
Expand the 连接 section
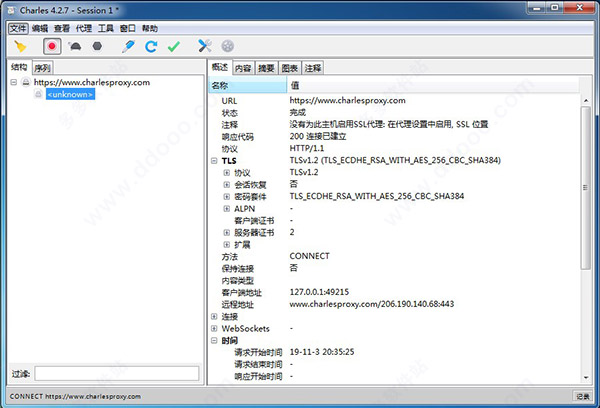[x=214, y=317]
